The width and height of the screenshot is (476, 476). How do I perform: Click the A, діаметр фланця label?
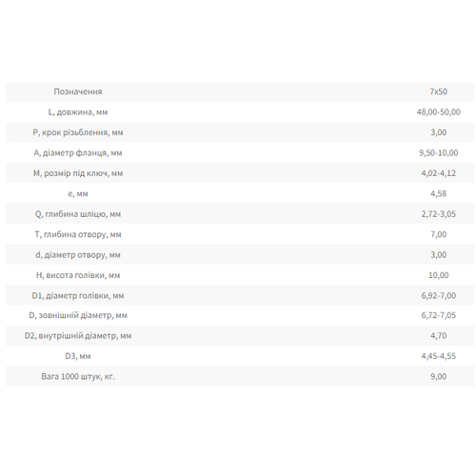pos(78,153)
